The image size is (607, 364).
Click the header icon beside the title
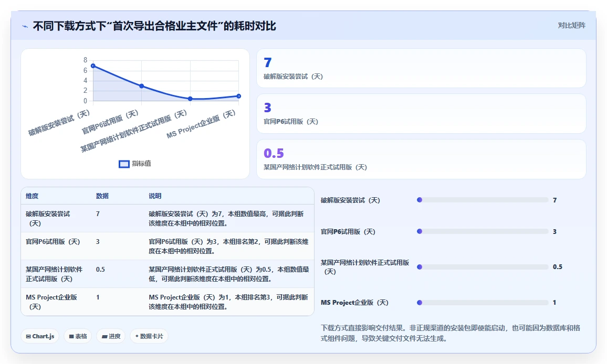(25, 26)
